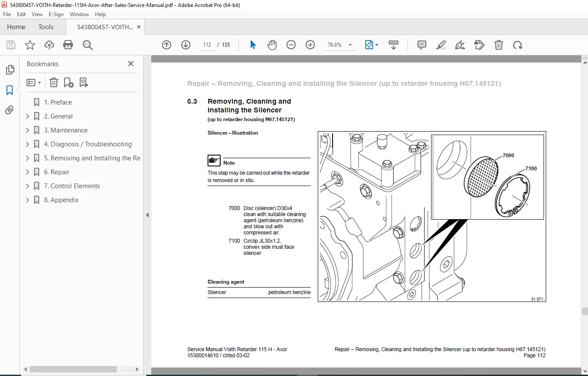The image size is (588, 376).
Task: Open page thumbnails panel icon
Action: tap(10, 70)
